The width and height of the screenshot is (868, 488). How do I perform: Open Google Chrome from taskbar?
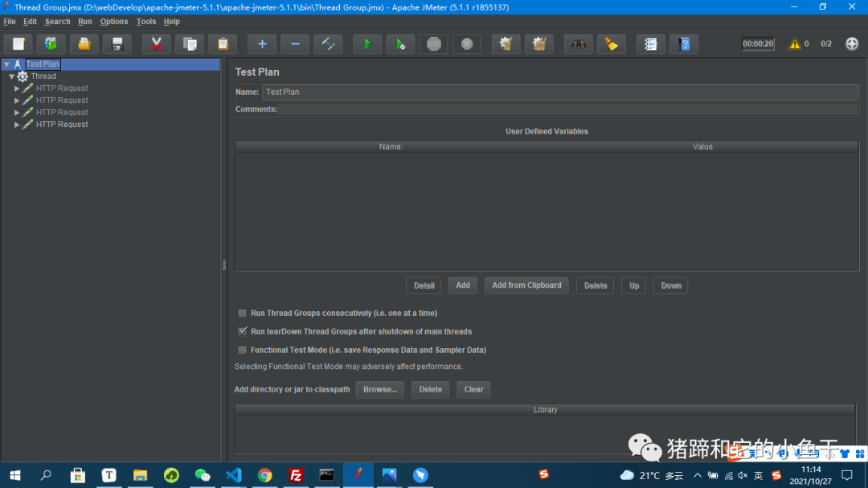(x=264, y=475)
